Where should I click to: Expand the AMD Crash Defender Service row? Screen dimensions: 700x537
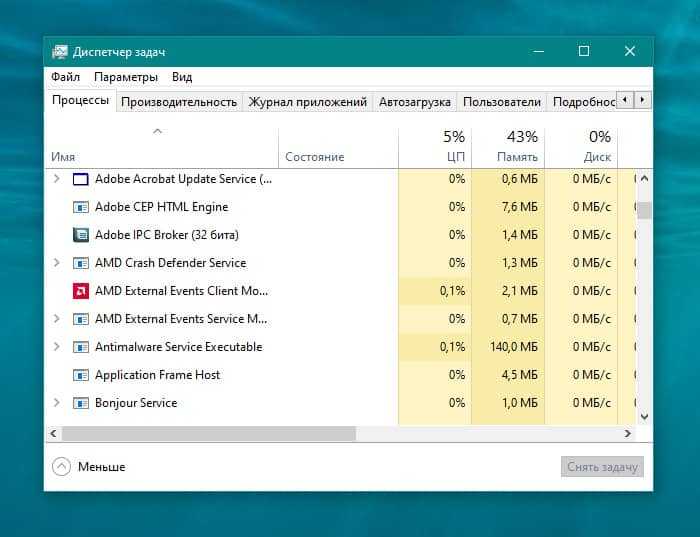pyautogui.click(x=56, y=263)
